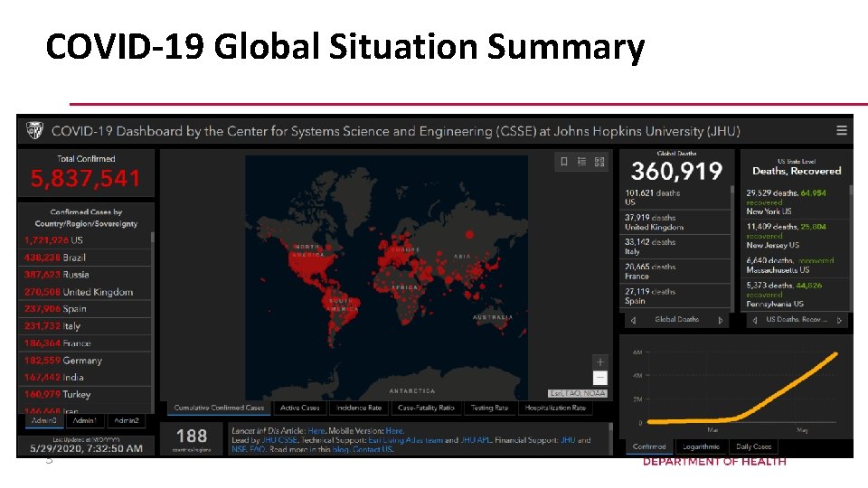Select the Testing Rate tab

pyautogui.click(x=489, y=408)
